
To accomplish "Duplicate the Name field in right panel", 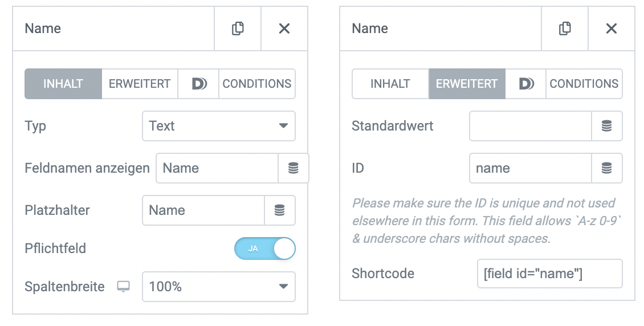I will tap(565, 28).
